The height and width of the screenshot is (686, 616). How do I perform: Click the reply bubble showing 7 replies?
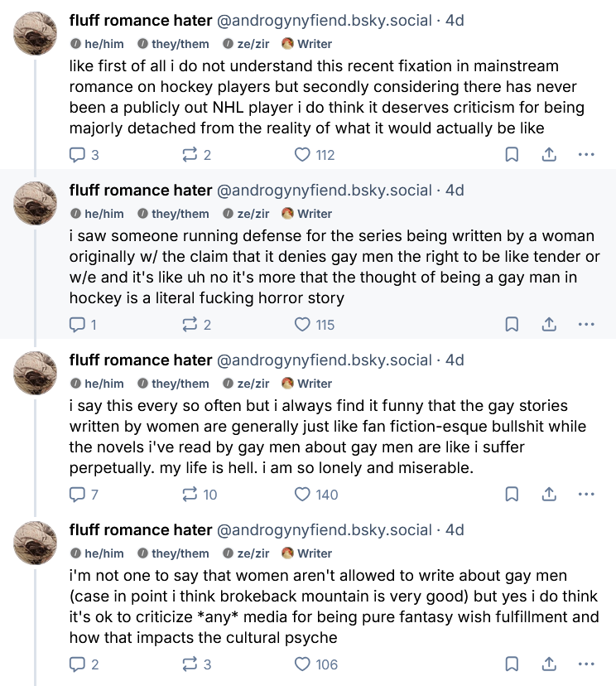[78, 494]
